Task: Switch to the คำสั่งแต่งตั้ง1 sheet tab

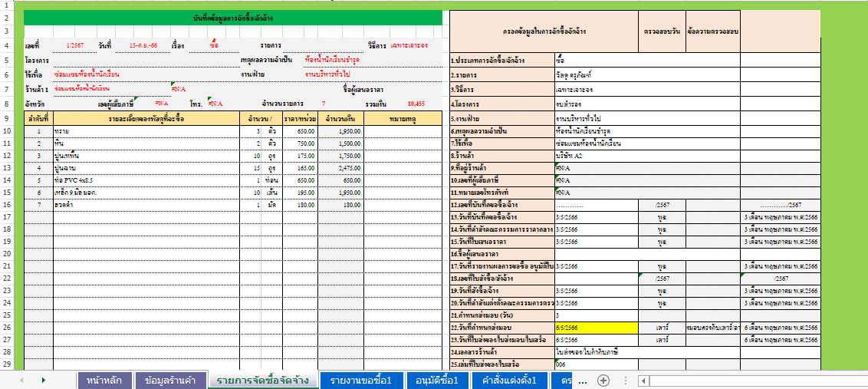Action: pos(509,381)
